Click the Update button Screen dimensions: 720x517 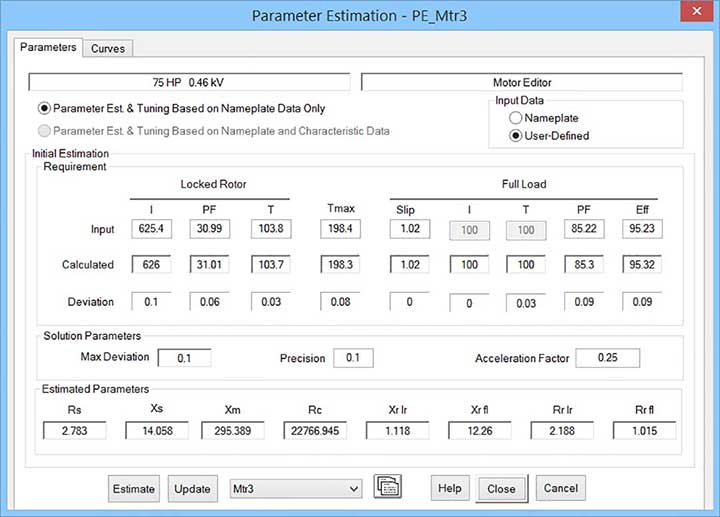click(193, 489)
